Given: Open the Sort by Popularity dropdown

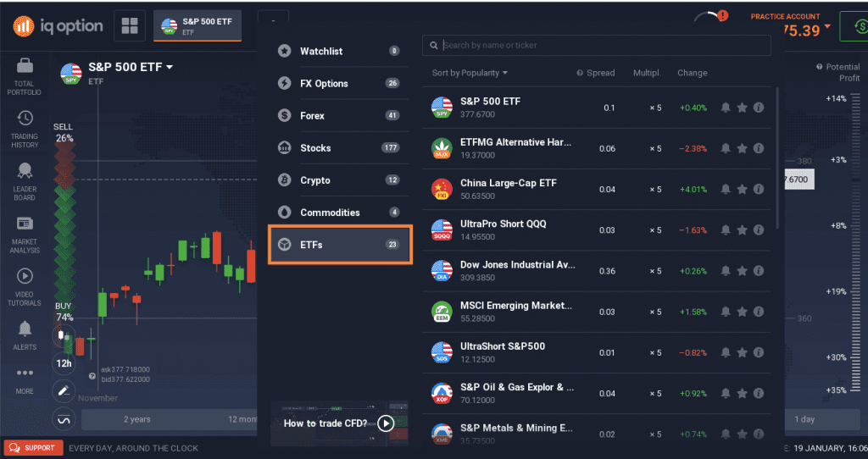Looking at the screenshot, I should 470,73.
